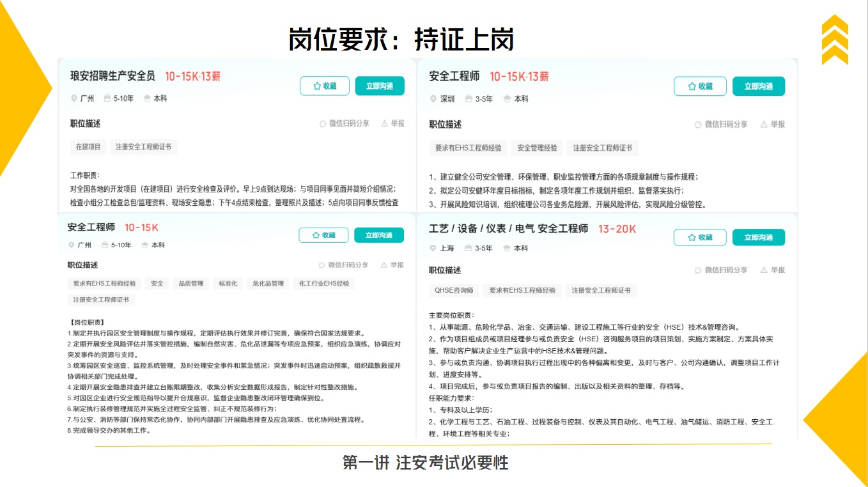Screen dimensions: 868x487
Task: Click the 危化品管理 tag
Action: click(x=268, y=284)
